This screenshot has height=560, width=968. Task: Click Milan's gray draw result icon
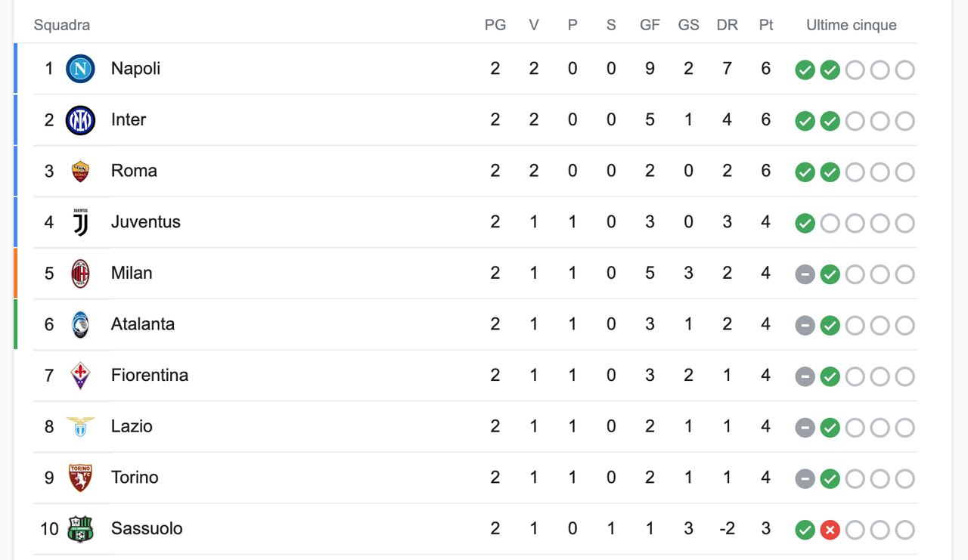click(805, 274)
